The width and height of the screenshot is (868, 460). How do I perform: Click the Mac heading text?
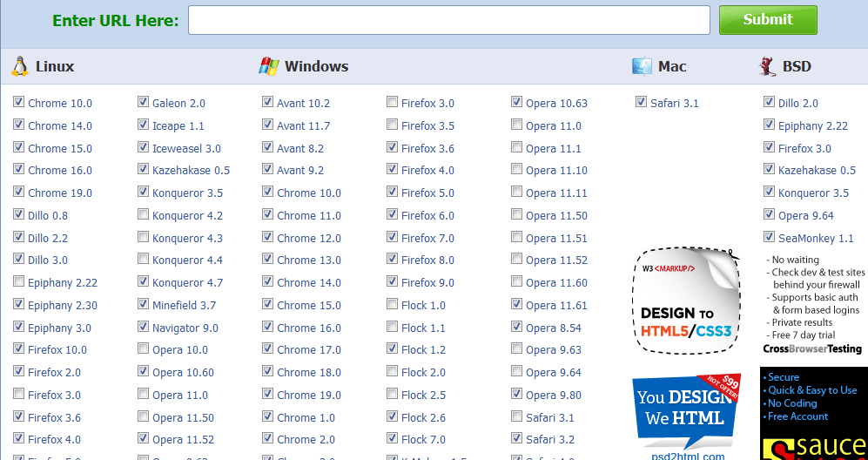(672, 66)
